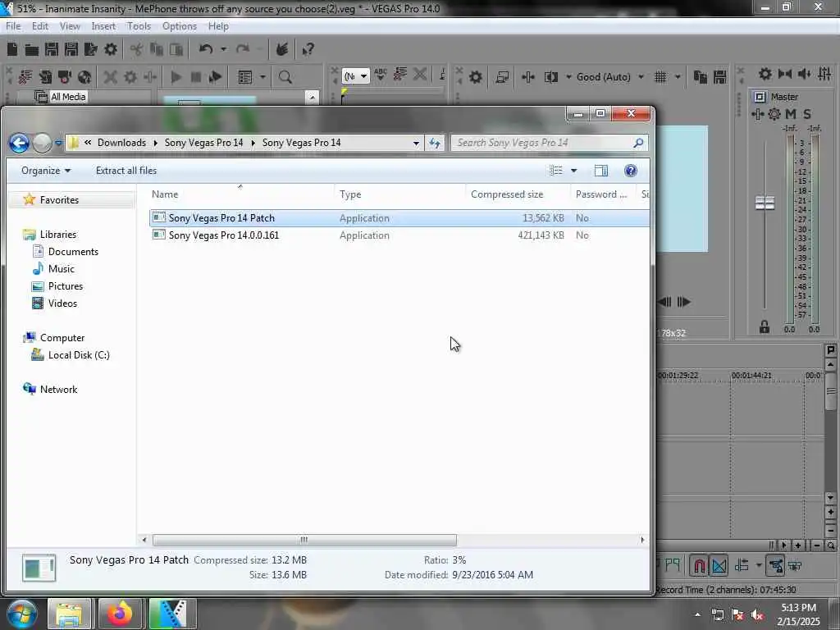Open the Organize dropdown in Explorer
Screen dimensions: 840x630
[46, 171]
